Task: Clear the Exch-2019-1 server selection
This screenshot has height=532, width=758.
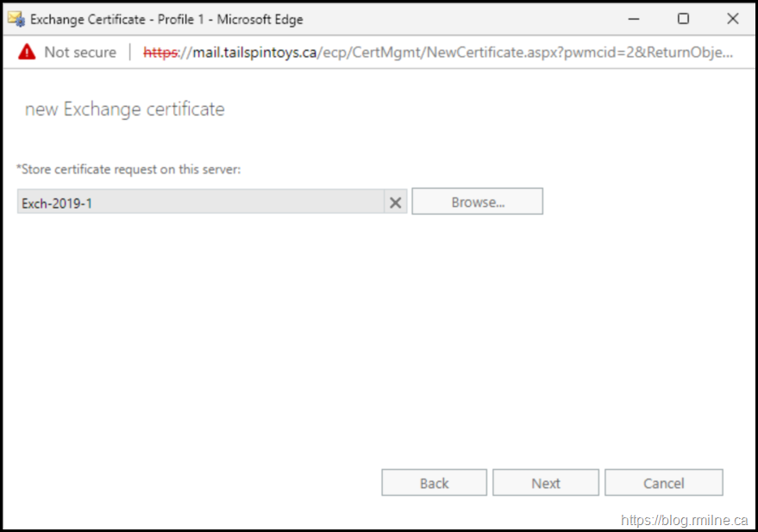Action: click(396, 203)
